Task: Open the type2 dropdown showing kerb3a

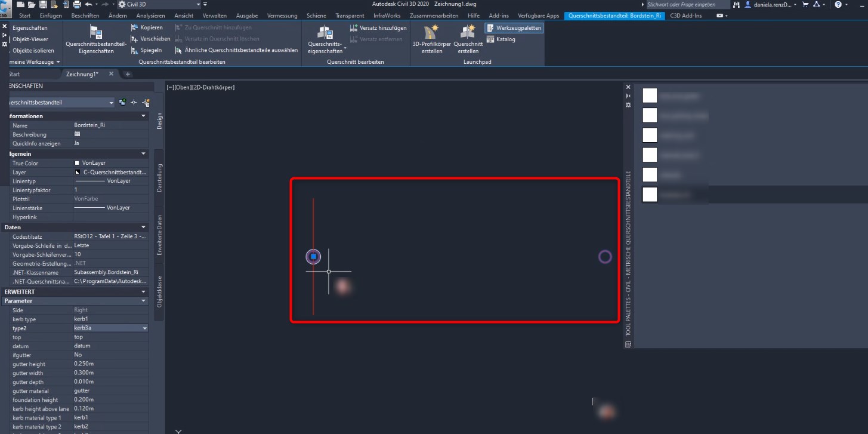Action: tap(143, 328)
